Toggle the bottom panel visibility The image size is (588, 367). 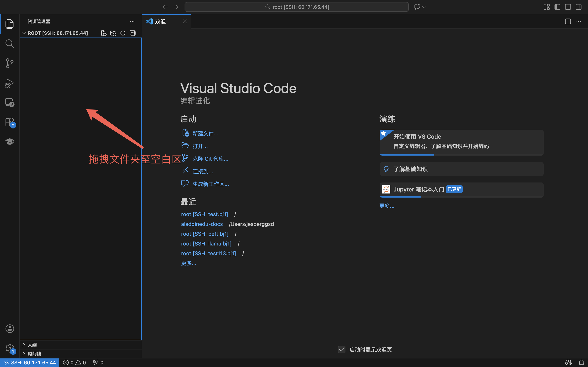[568, 7]
